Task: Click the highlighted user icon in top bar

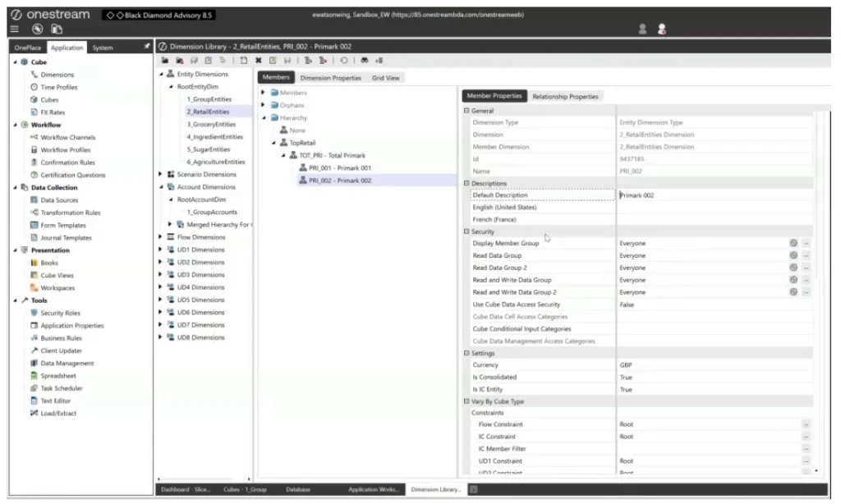Action: (662, 29)
